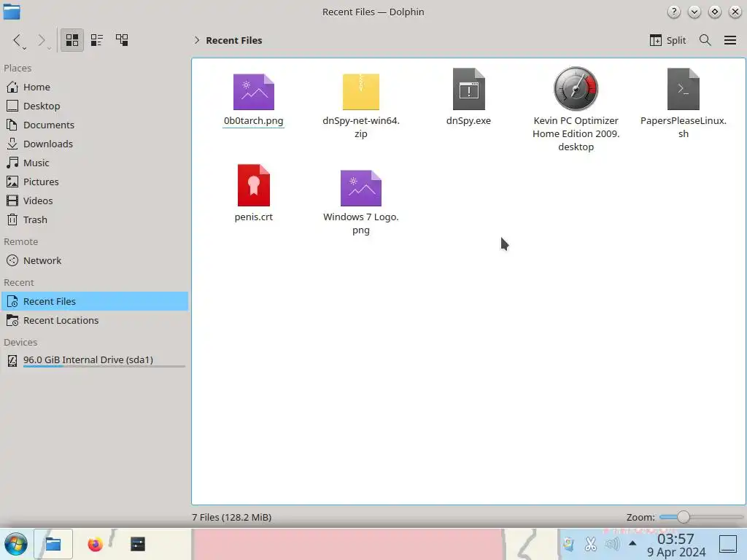Click the dnSpy.exe file name
Screen dimensions: 747x560
[469, 121]
